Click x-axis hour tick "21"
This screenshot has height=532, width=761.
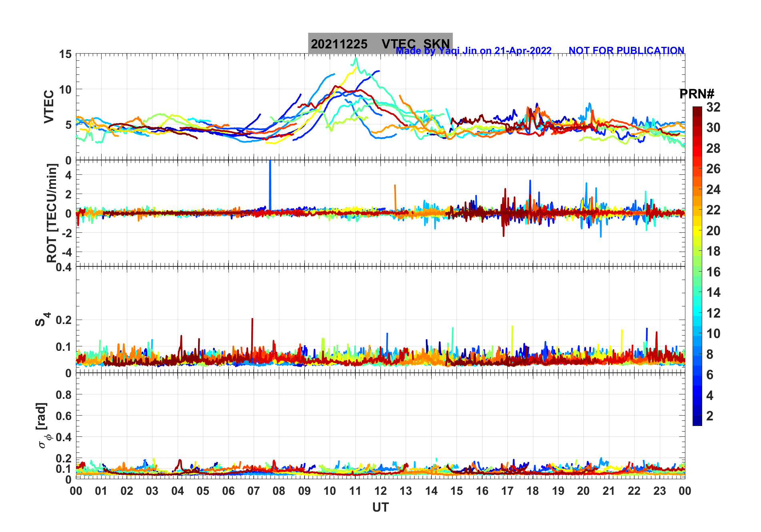point(609,491)
